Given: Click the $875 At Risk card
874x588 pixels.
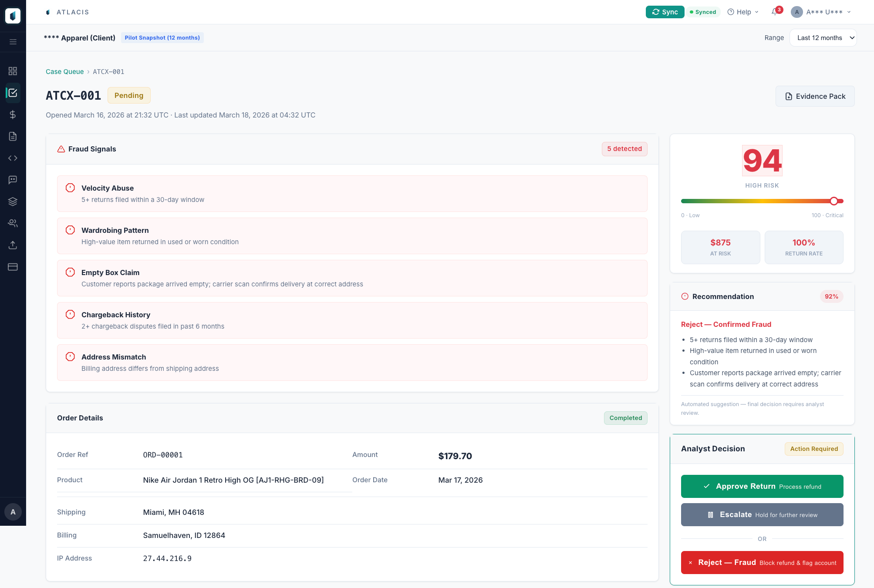Looking at the screenshot, I should (720, 247).
